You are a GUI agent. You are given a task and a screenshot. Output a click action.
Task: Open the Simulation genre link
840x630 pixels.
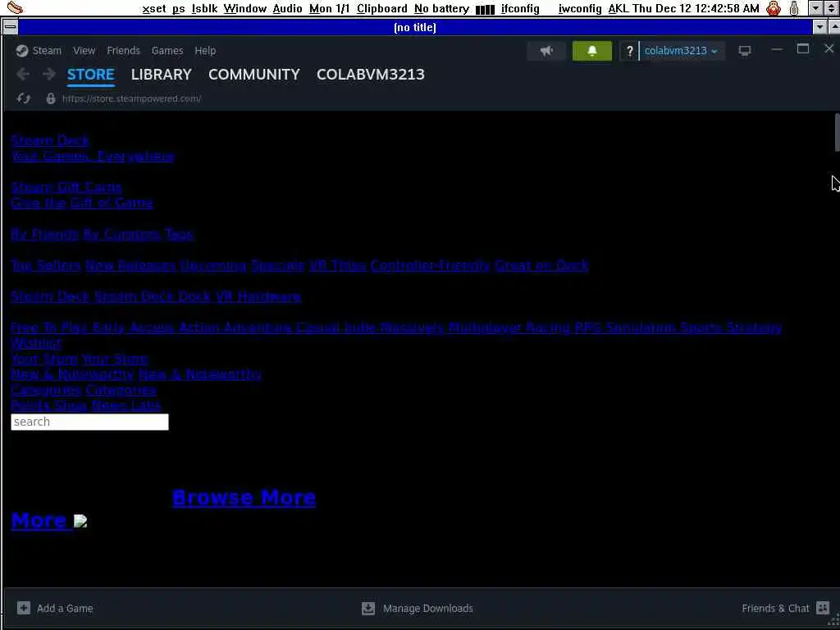(x=641, y=327)
